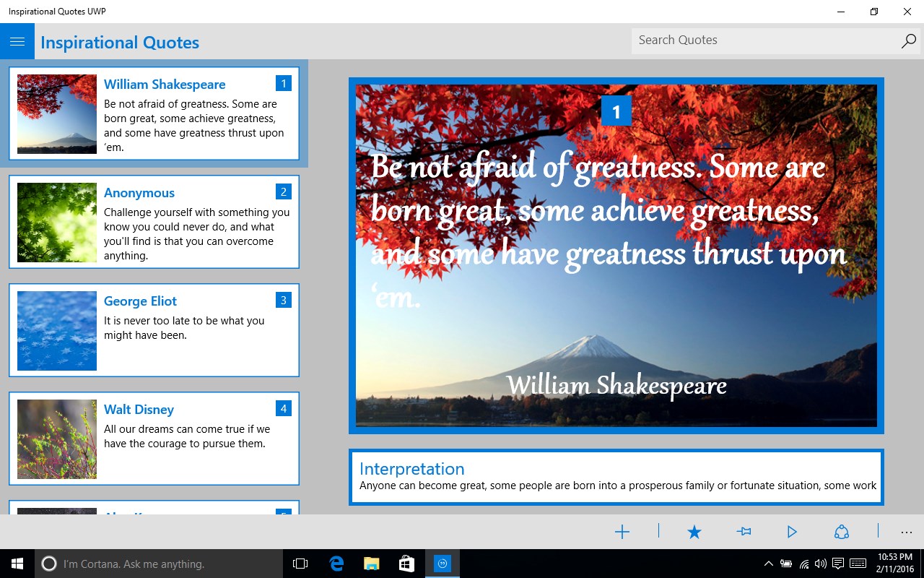Mark this quote as favorite with the star
This screenshot has height=578, width=924.
[694, 532]
